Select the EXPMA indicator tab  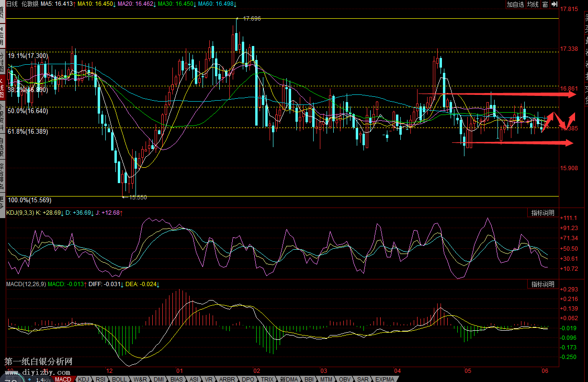point(384,379)
